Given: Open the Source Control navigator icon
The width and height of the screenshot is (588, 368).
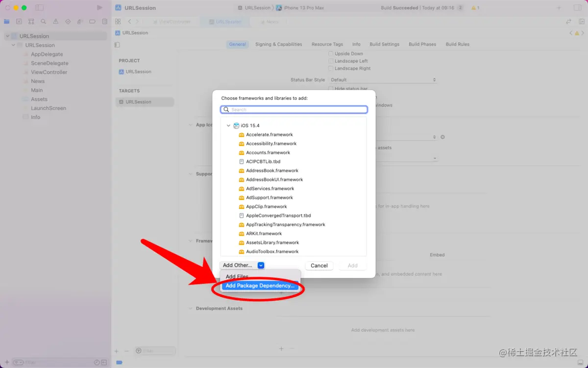Looking at the screenshot, I should [x=19, y=22].
